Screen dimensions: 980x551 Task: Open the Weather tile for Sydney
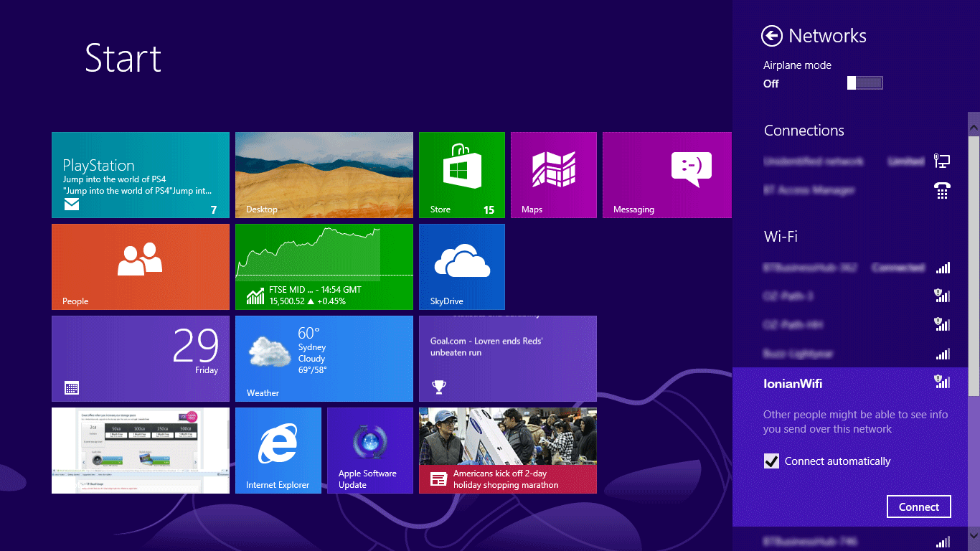(324, 359)
